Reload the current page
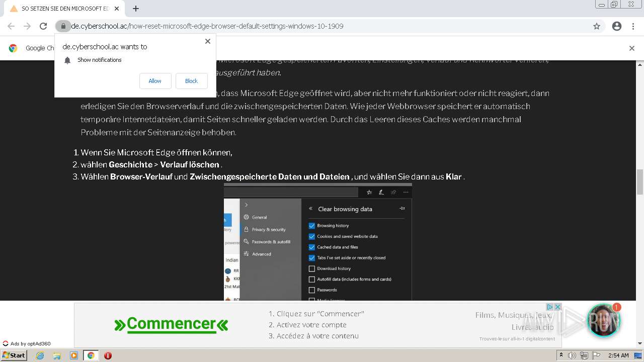644x362 pixels. pyautogui.click(x=43, y=26)
